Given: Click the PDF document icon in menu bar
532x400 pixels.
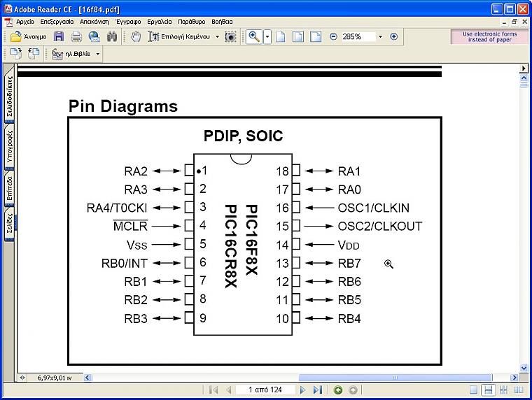Looking at the screenshot, I should (x=9, y=22).
